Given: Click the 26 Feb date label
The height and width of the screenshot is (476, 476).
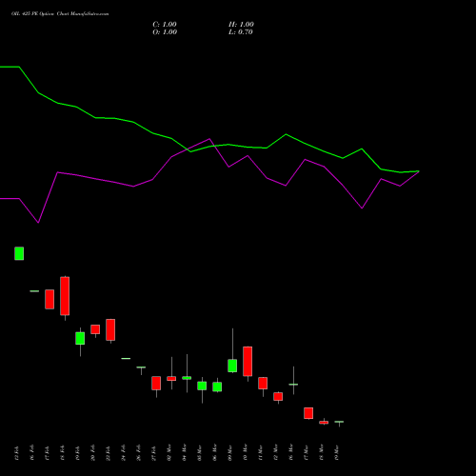Looking at the screenshot, I should (x=139, y=453).
